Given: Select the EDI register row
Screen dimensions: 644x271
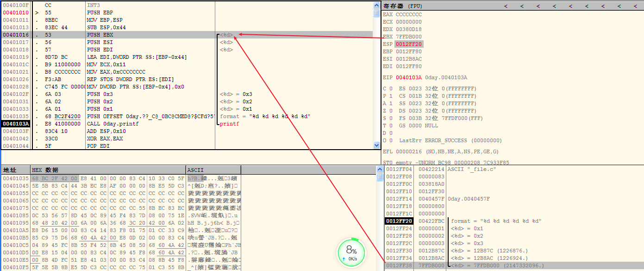Looking at the screenshot, I should coord(402,66).
